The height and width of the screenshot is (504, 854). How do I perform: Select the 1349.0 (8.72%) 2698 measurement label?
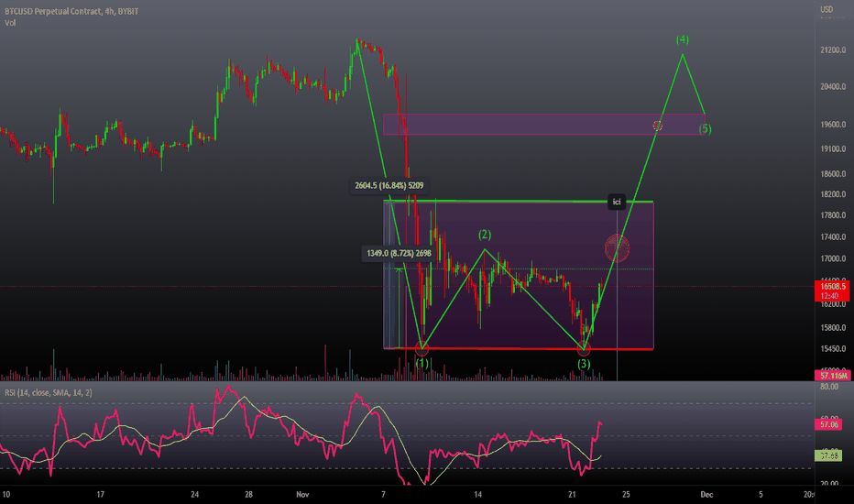click(399, 253)
